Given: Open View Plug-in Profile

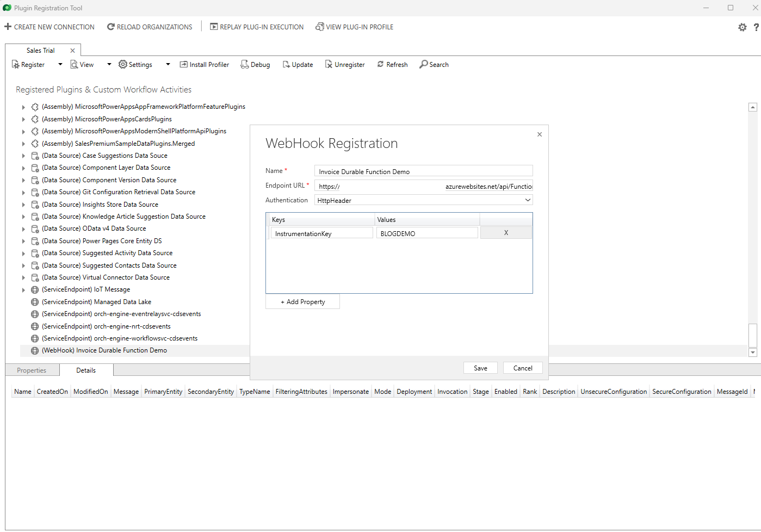Looking at the screenshot, I should pos(354,27).
